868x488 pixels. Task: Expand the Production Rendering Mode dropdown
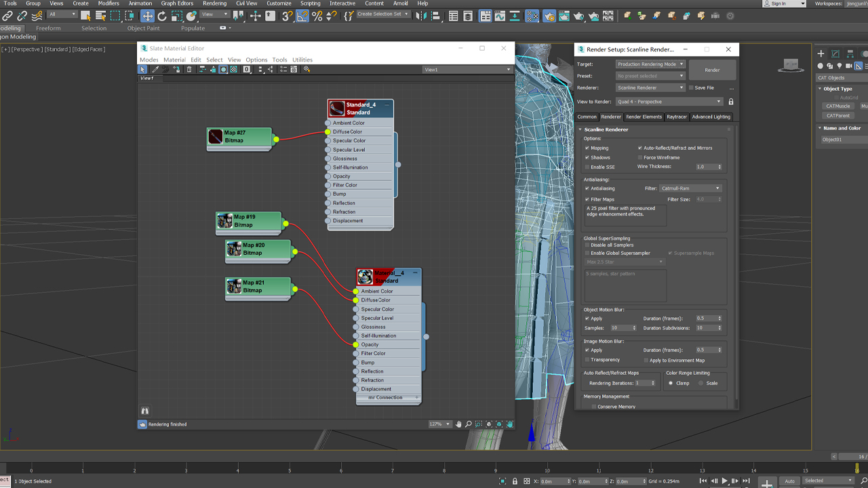(650, 64)
